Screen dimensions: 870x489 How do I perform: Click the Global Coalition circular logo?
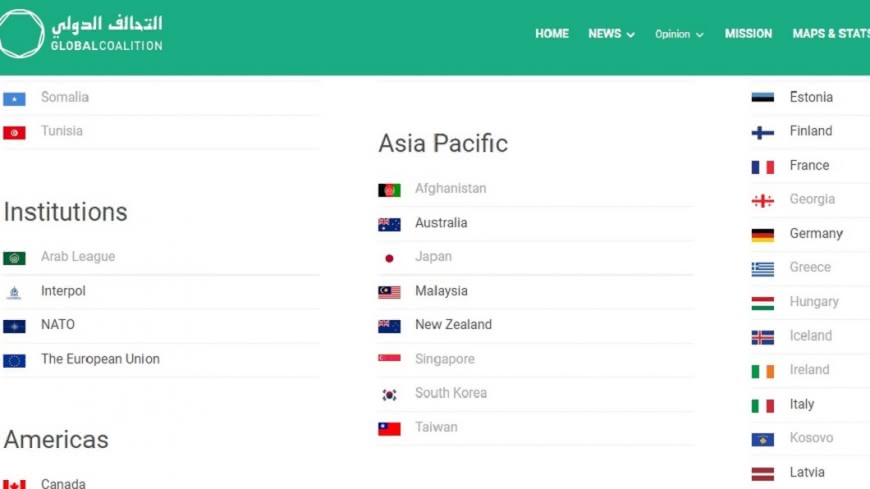tap(21, 33)
